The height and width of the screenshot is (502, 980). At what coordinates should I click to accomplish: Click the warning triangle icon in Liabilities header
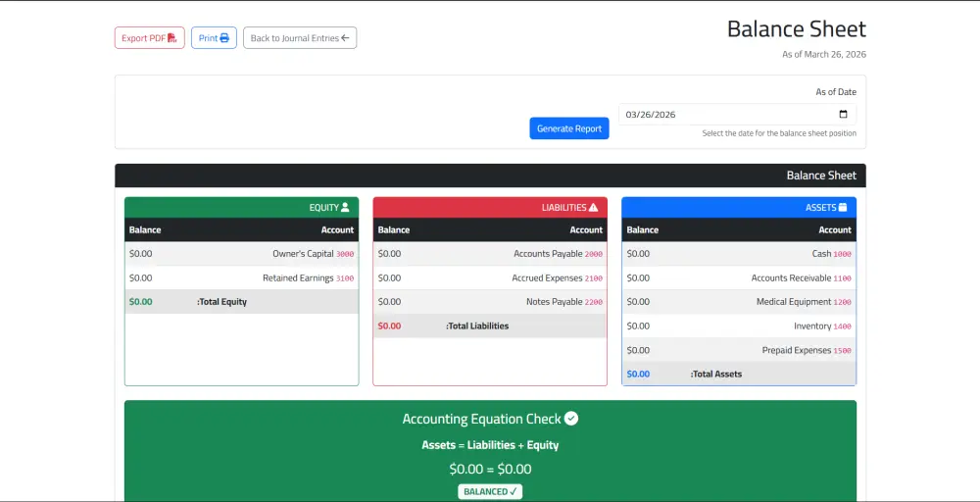(593, 208)
